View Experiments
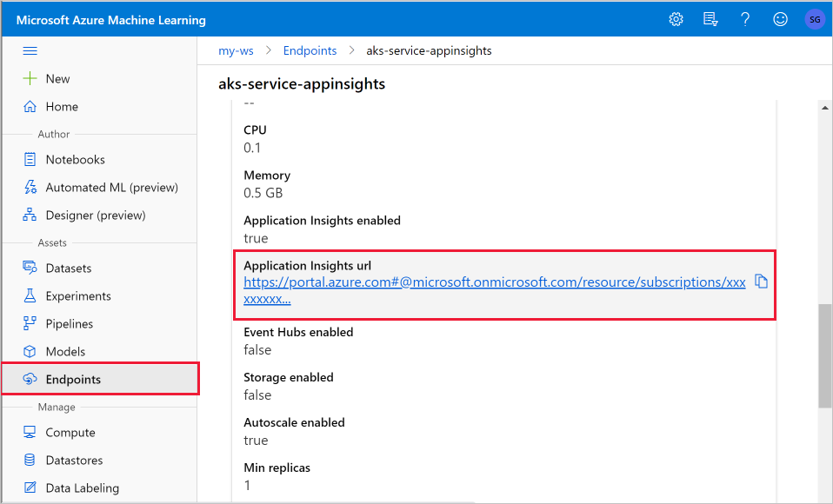Viewport: 833px width, 504px height. click(x=78, y=295)
